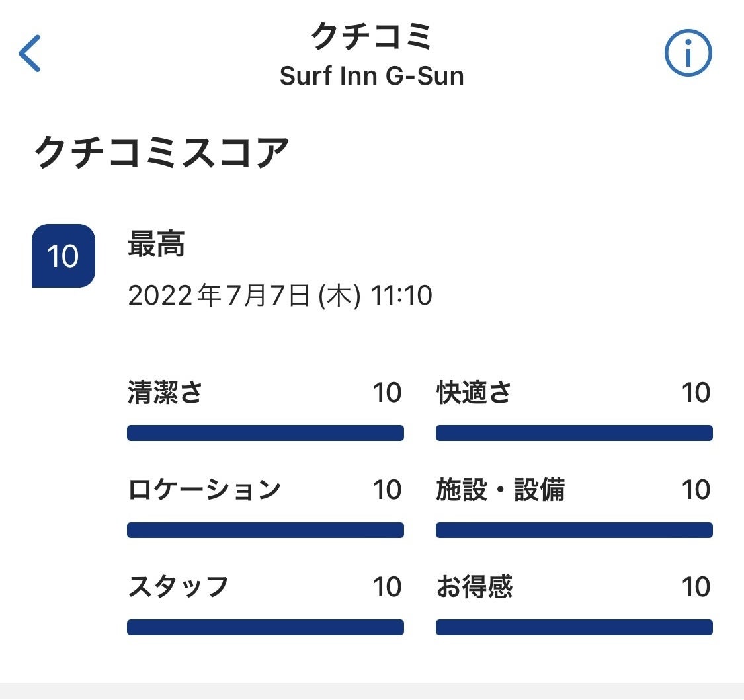Tap the 快適さ category label
744x700 pixels.
[474, 393]
